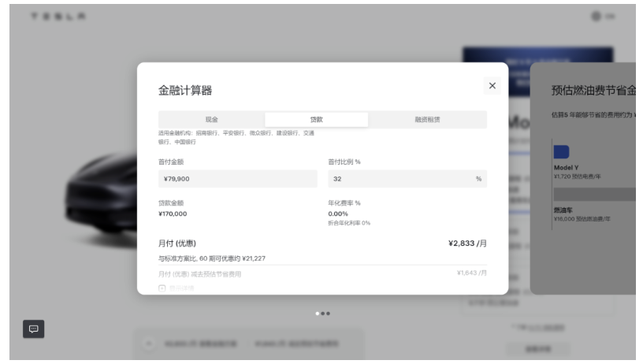
Task: Click the ¥2,833 /月 monthly payment
Action: click(x=466, y=243)
